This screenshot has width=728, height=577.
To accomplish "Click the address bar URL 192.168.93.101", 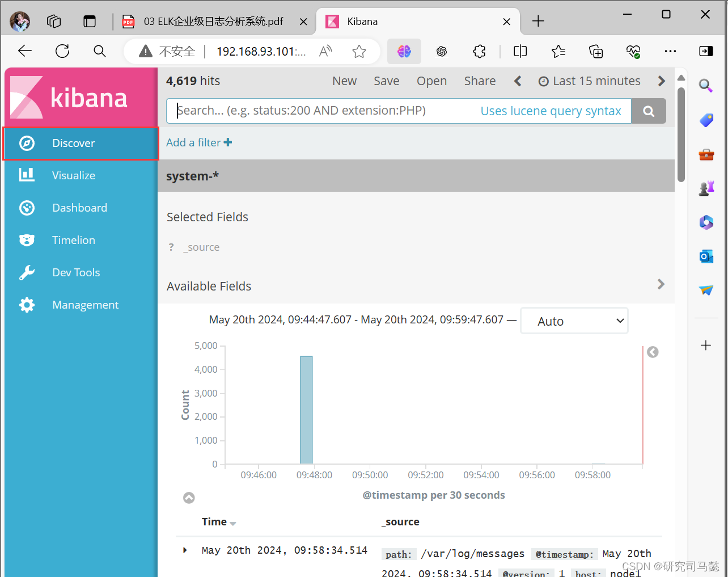I will [261, 52].
